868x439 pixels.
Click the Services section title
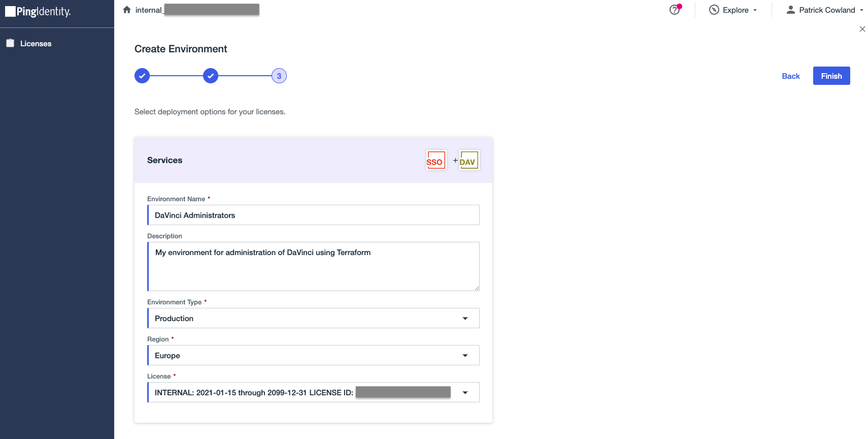coord(164,160)
